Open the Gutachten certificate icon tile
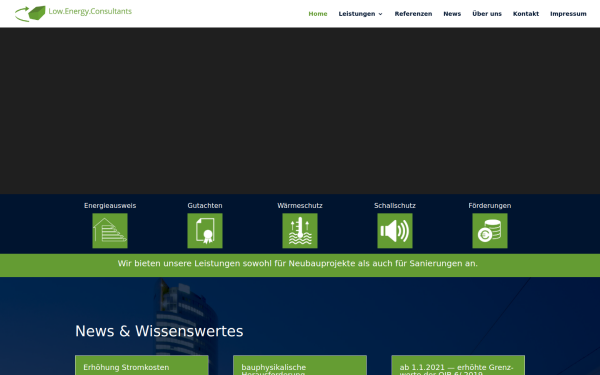Image resolution: width=600 pixels, height=375 pixels. (205, 231)
